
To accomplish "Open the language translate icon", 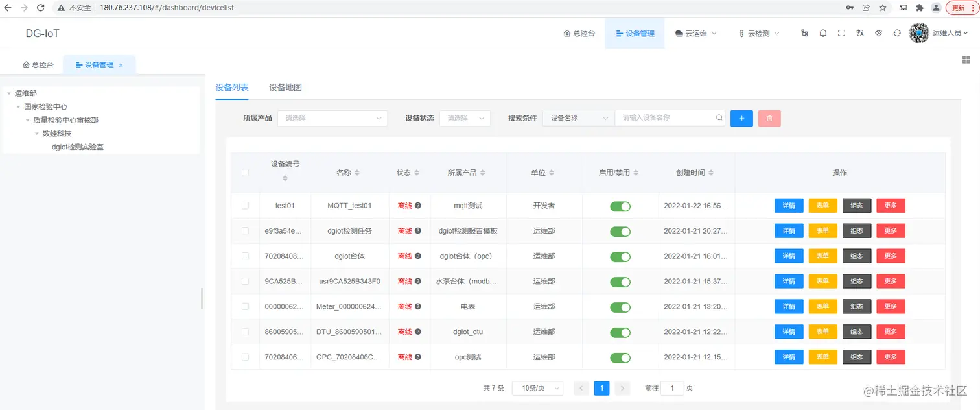I will pyautogui.click(x=860, y=33).
